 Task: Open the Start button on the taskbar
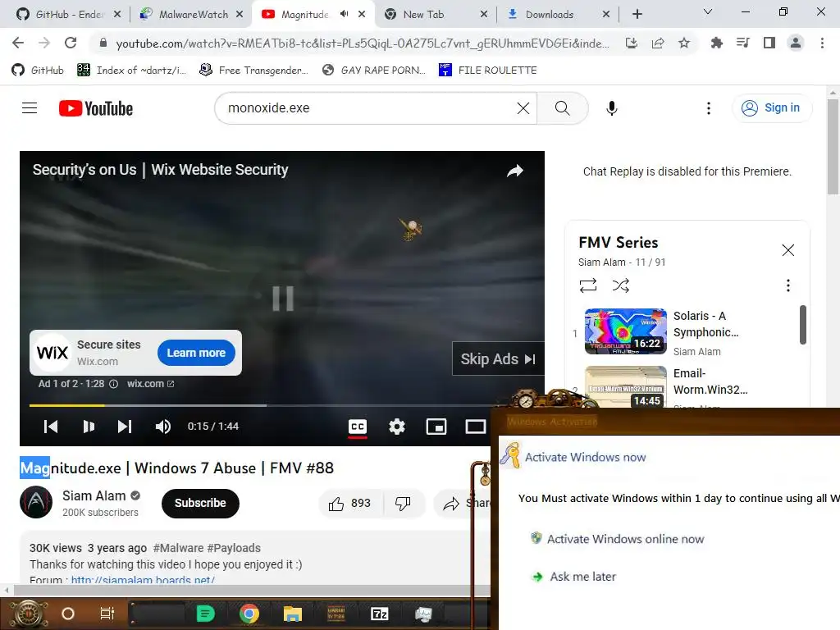28,614
